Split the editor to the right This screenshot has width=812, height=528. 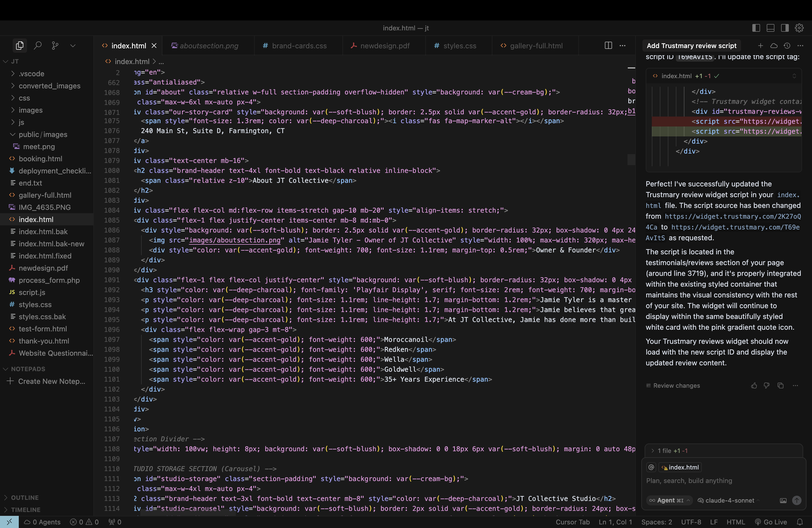[x=608, y=45]
